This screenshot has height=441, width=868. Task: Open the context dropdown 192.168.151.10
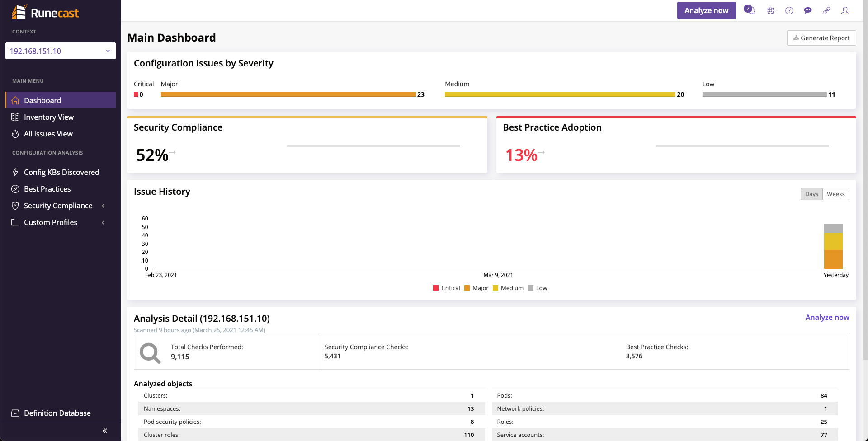pyautogui.click(x=61, y=51)
